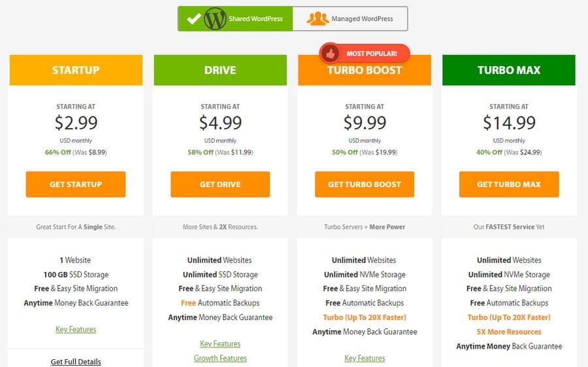Switch to Managed WordPress tab
588x367 pixels.
coord(350,19)
